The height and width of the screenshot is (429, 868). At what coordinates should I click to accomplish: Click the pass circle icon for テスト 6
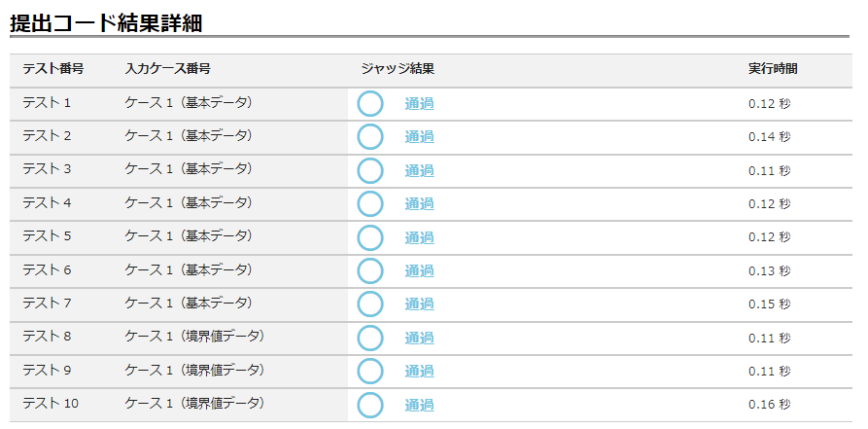[370, 270]
